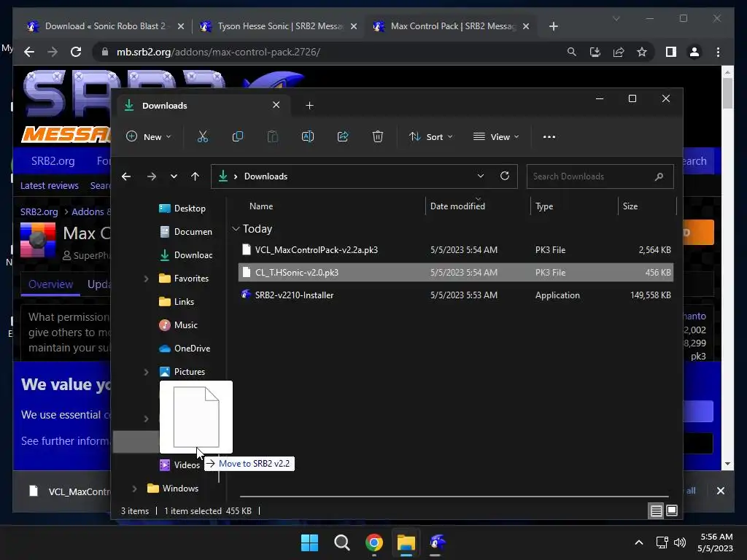This screenshot has height=560, width=747.
Task: Click Chrome icon on taskbar
Action: [374, 542]
